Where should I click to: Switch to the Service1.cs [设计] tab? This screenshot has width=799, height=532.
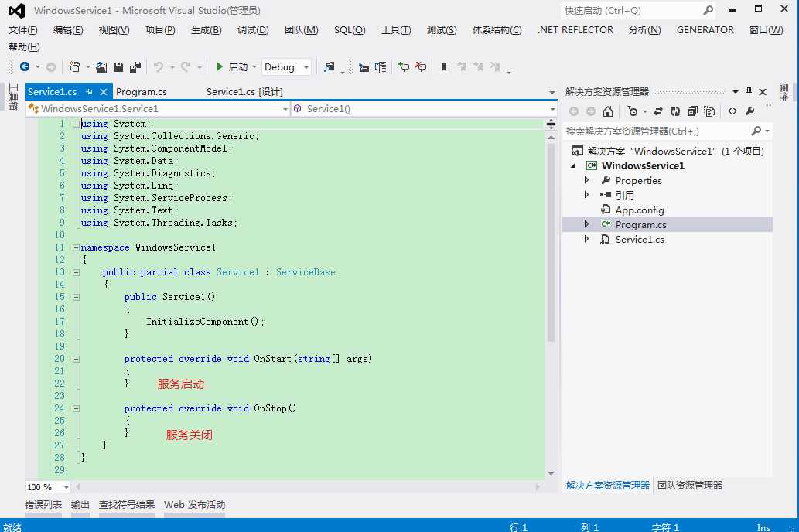click(244, 92)
